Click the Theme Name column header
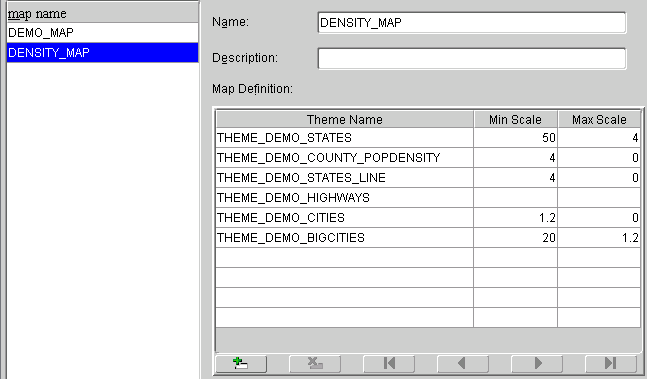This screenshot has height=379, width=647. pos(345,120)
